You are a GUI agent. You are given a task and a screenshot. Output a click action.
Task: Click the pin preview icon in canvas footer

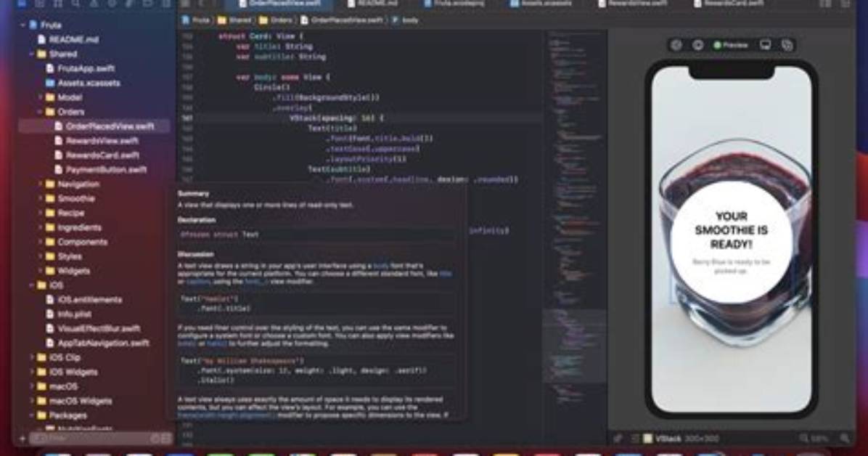point(618,439)
